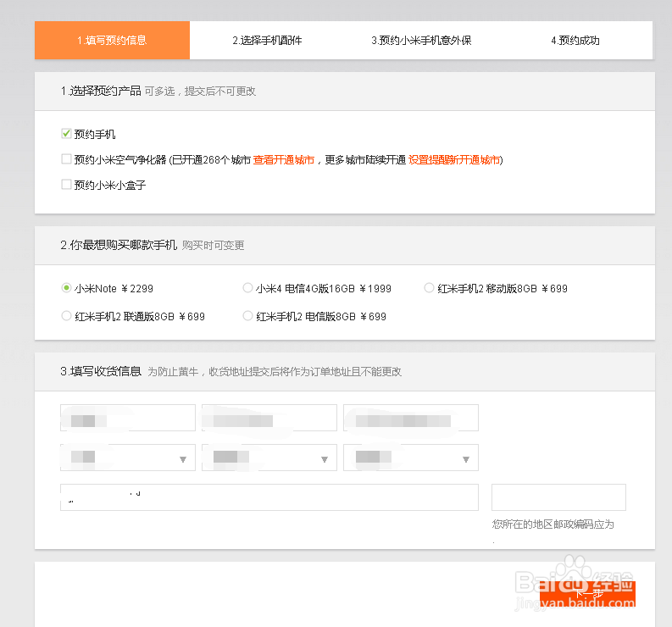Select 红米手机2 联通版8GB ¥699 radio
Screen dimensions: 672x627
[x=66, y=316]
